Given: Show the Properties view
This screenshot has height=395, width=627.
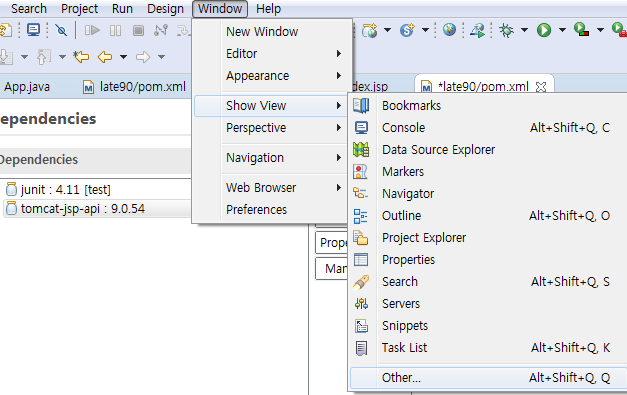Looking at the screenshot, I should pyautogui.click(x=488, y=259).
